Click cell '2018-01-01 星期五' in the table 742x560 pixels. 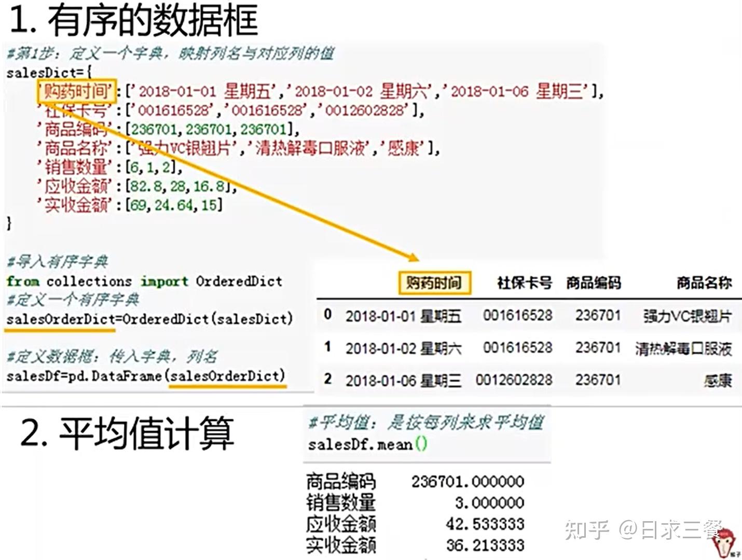coord(403,316)
